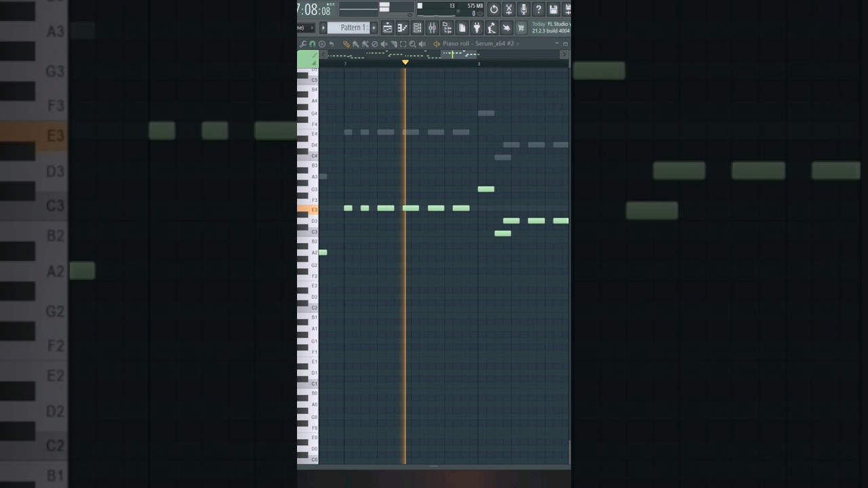Choose the Select marquee tool in Piano roll

403,44
